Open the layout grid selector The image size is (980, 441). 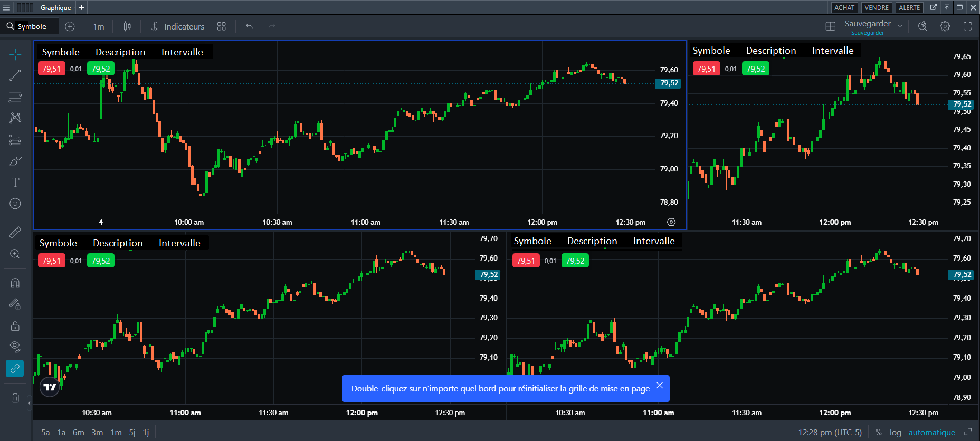click(x=830, y=26)
